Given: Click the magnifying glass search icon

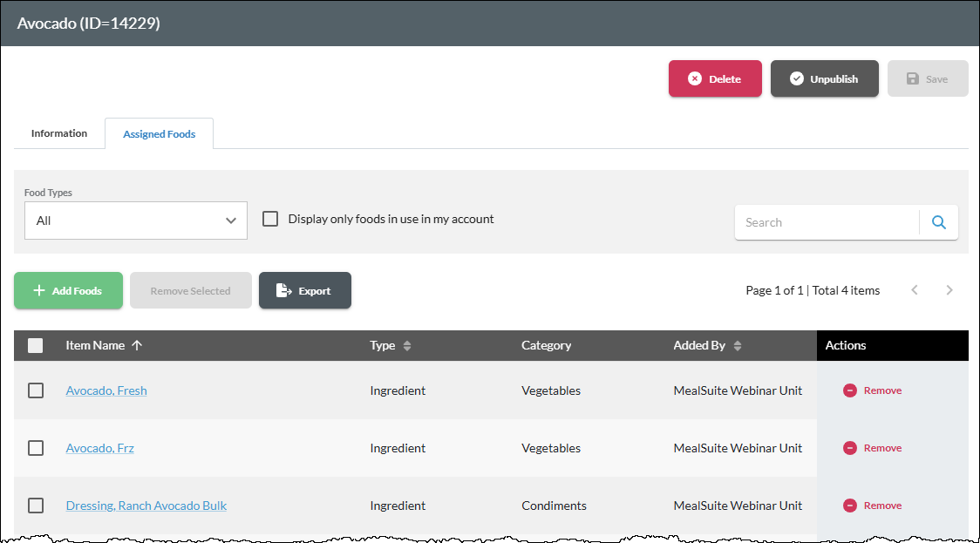Looking at the screenshot, I should click(939, 222).
